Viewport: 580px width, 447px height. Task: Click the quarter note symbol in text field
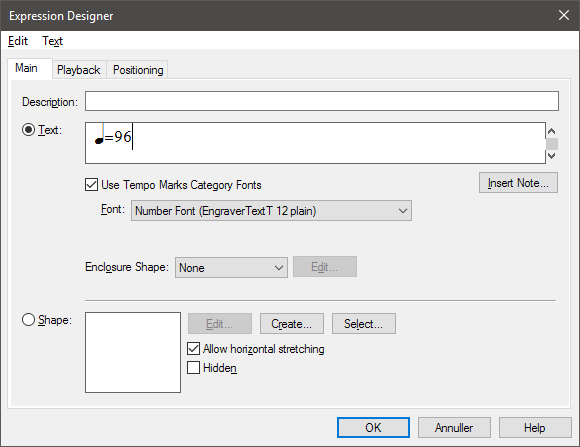(x=100, y=135)
